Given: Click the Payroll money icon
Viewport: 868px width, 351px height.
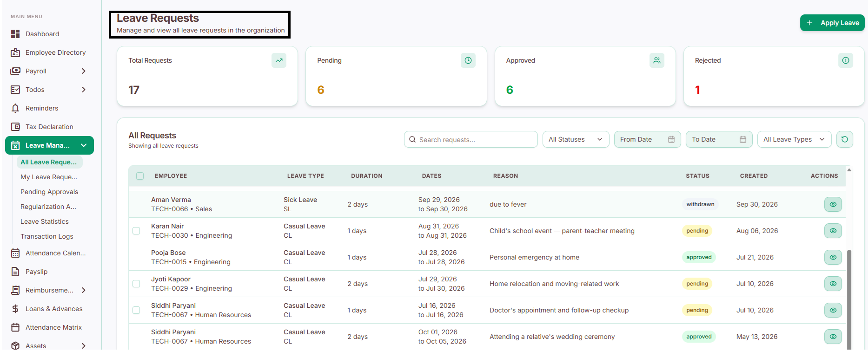Looking at the screenshot, I should pyautogui.click(x=15, y=71).
